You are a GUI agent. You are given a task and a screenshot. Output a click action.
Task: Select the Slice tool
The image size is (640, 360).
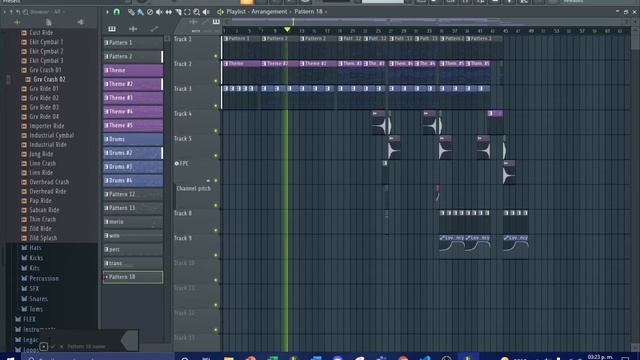[178, 12]
